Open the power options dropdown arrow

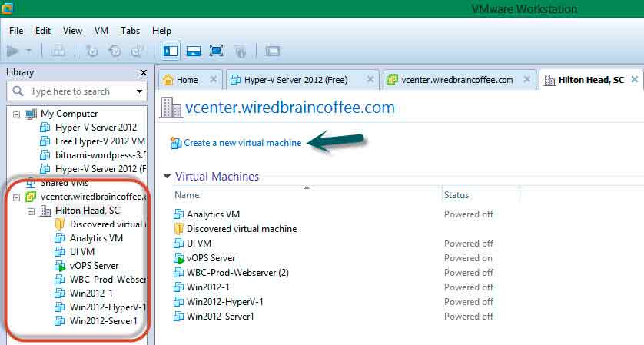28,51
